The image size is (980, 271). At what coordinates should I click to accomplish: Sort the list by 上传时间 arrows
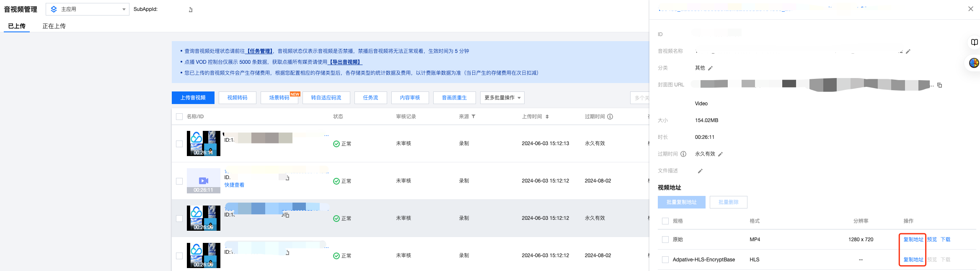tap(547, 117)
